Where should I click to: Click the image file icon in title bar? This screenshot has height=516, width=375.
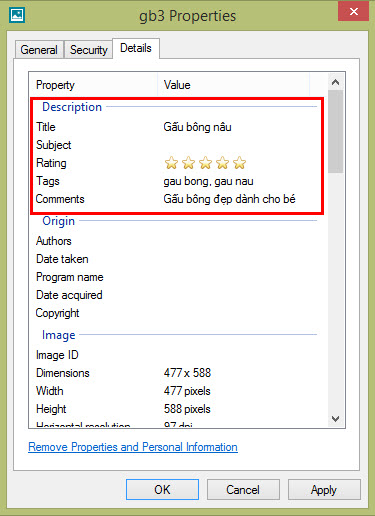17,15
